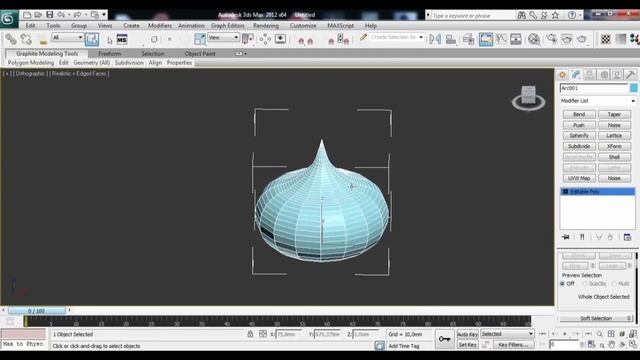Click the Select and Link tool
This screenshot has height=360, width=640.
[11, 39]
